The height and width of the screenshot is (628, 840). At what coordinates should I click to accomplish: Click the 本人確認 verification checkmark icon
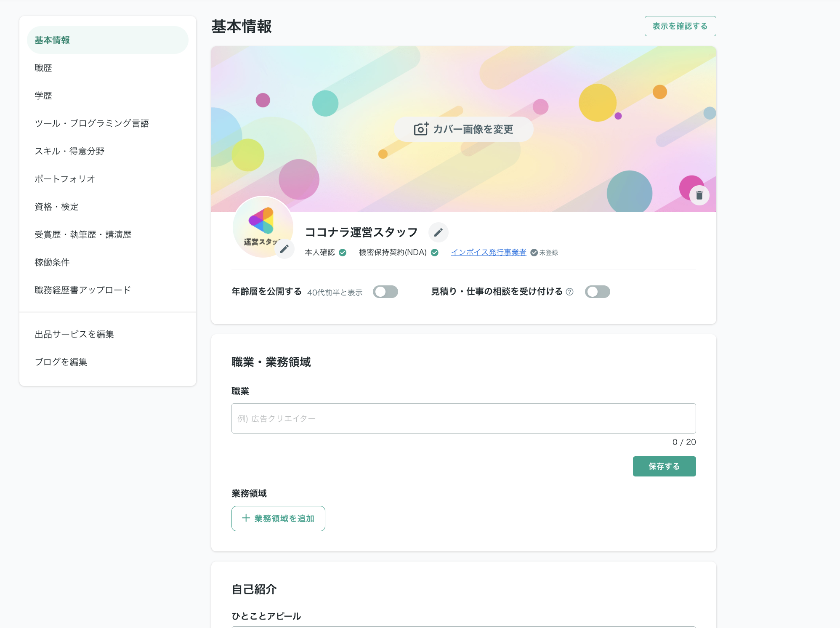pyautogui.click(x=342, y=253)
